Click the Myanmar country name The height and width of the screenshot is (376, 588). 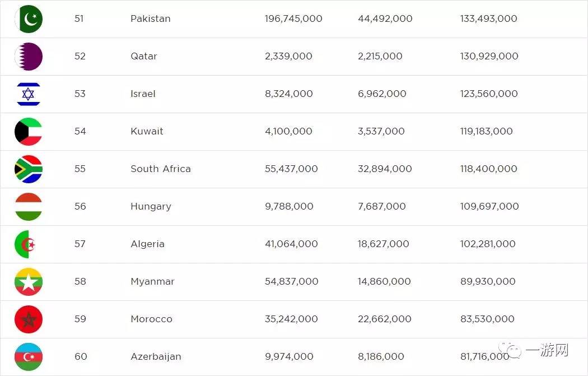tap(152, 281)
